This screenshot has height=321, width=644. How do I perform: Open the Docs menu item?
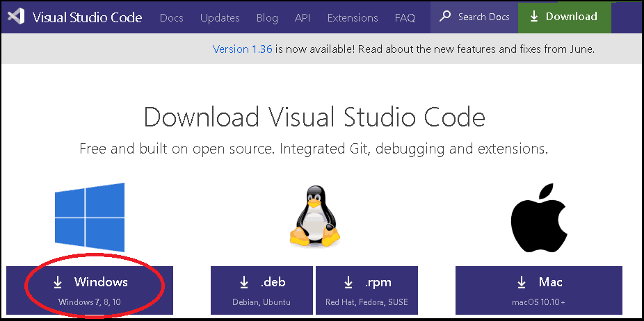[x=172, y=17]
